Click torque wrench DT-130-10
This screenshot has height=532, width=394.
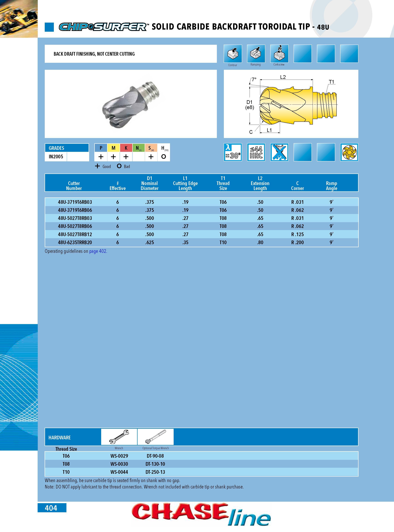coord(155,464)
